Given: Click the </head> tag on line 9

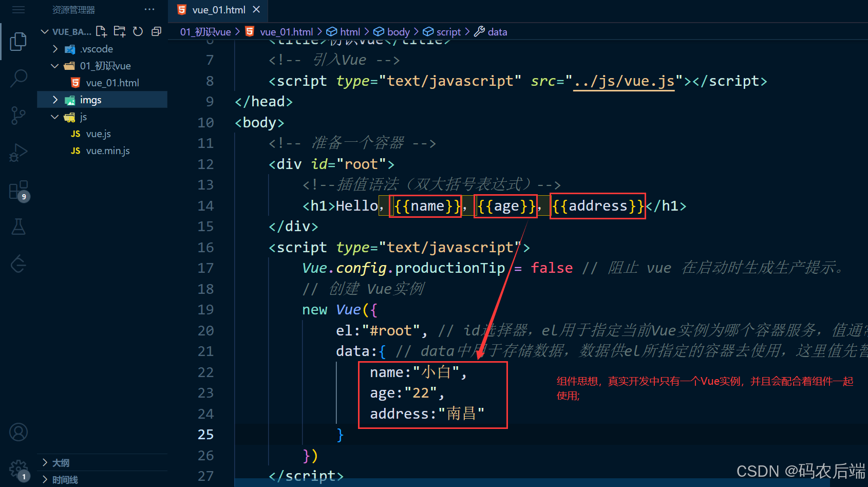Looking at the screenshot, I should (263, 102).
